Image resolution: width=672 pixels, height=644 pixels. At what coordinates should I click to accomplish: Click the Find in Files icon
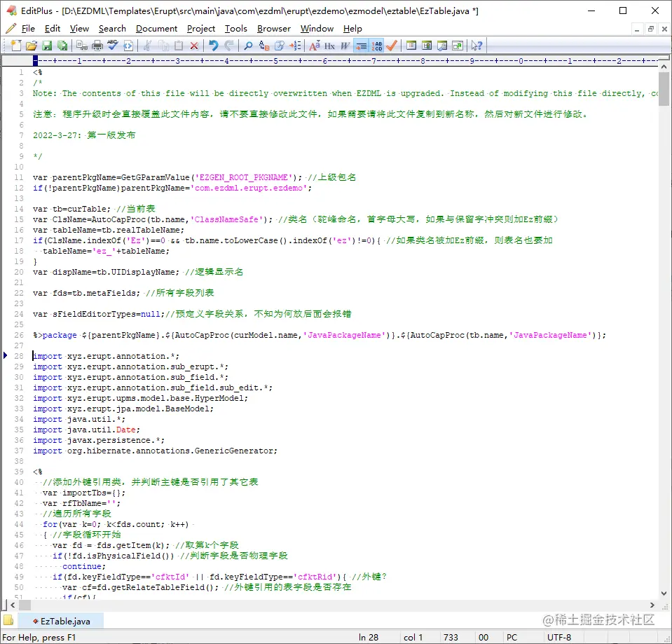(x=280, y=46)
